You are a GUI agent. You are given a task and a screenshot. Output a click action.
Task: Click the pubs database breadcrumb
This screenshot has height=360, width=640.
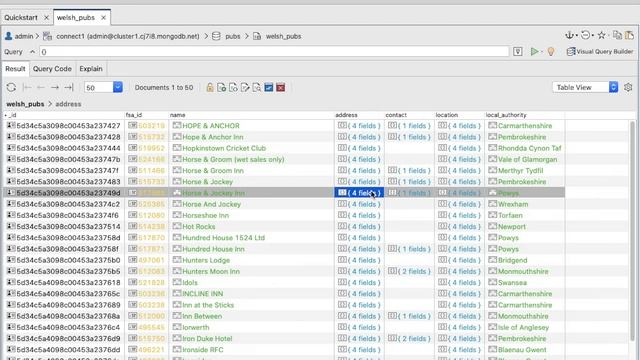point(233,36)
